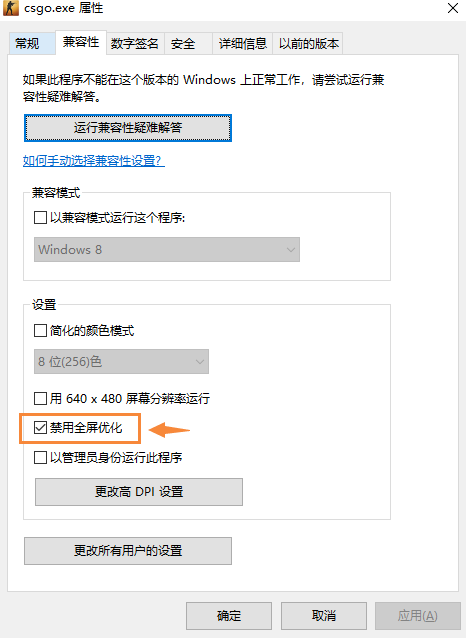This screenshot has height=638, width=466.
Task: Uncheck 禁用全屏优化 checkbox
Action: [40, 428]
